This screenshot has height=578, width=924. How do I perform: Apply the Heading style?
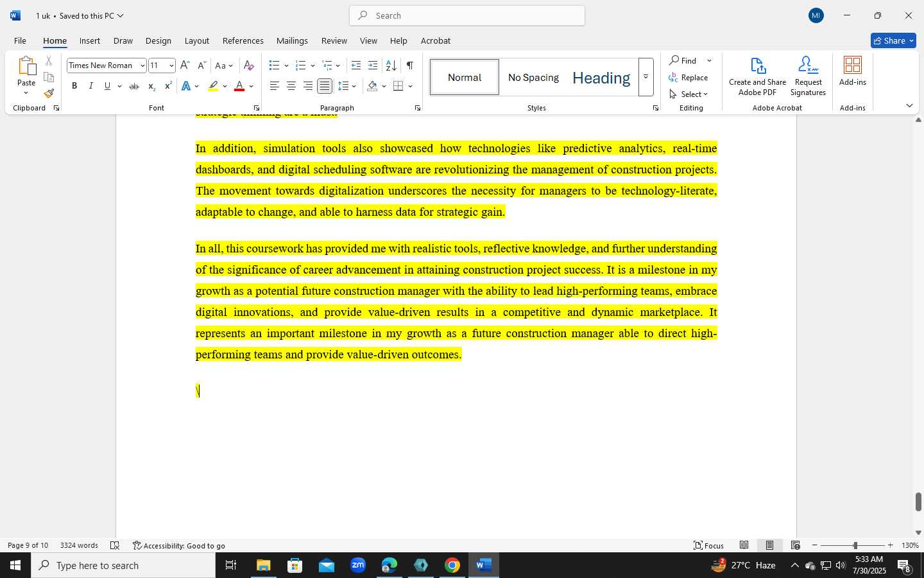(601, 77)
